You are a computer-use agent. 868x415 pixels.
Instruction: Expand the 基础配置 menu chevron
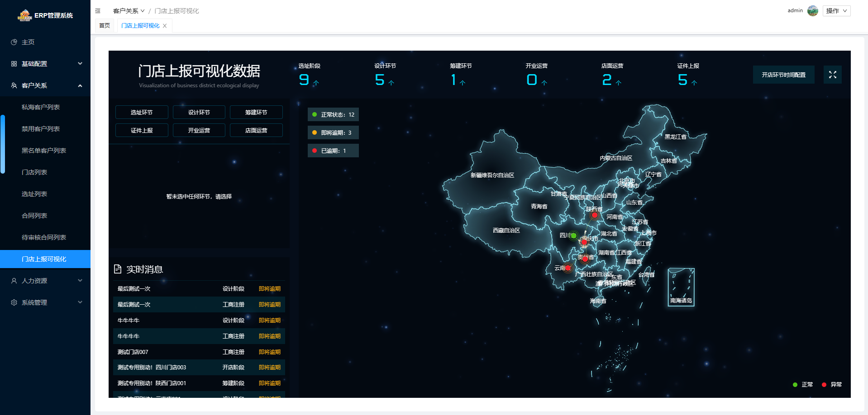coord(80,64)
